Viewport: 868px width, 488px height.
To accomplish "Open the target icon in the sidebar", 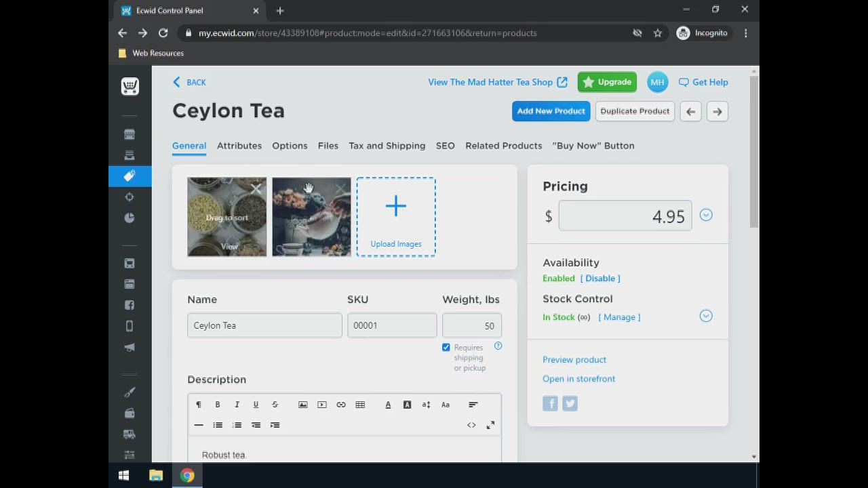I will coord(130,197).
